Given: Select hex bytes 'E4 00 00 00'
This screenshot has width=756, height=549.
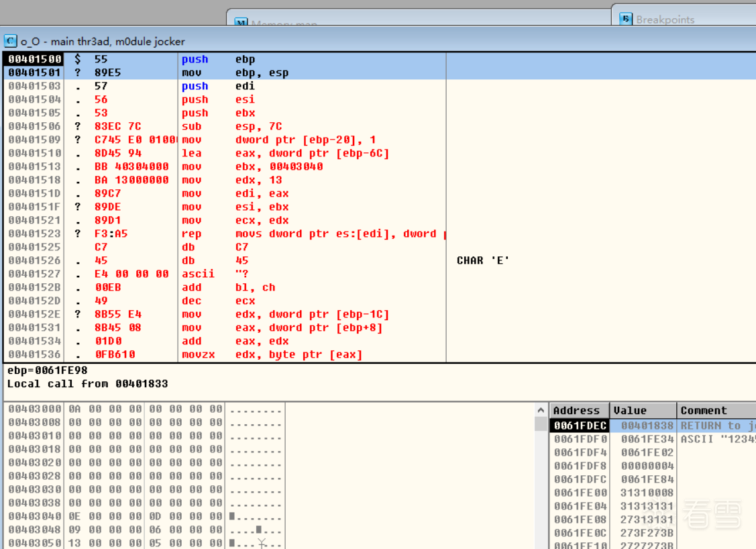Looking at the screenshot, I should (131, 274).
